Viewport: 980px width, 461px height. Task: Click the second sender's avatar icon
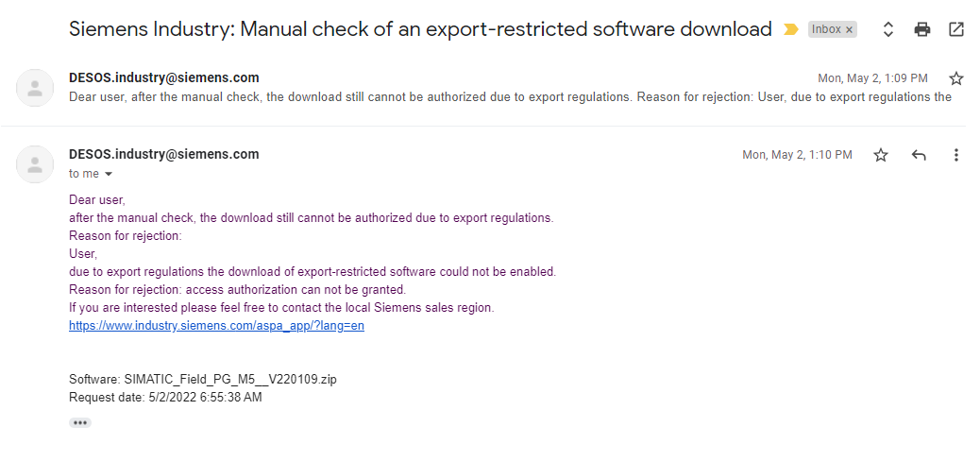tap(35, 164)
